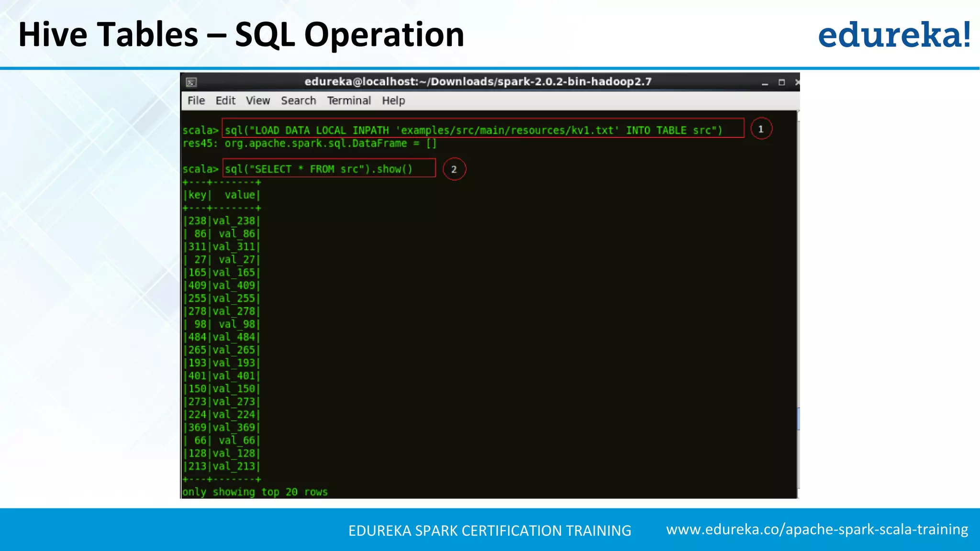Click the terminal icon in title bar
Viewport: 980px width, 551px height.
(x=191, y=82)
